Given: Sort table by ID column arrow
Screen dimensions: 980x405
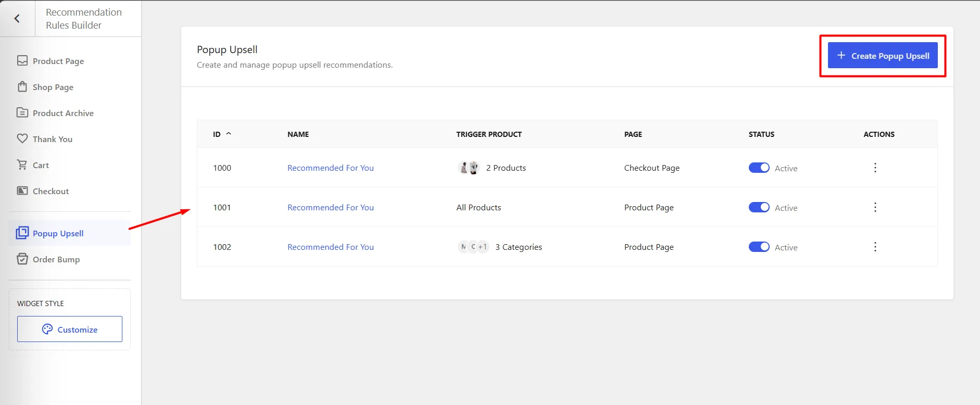Looking at the screenshot, I should pyautogui.click(x=229, y=134).
